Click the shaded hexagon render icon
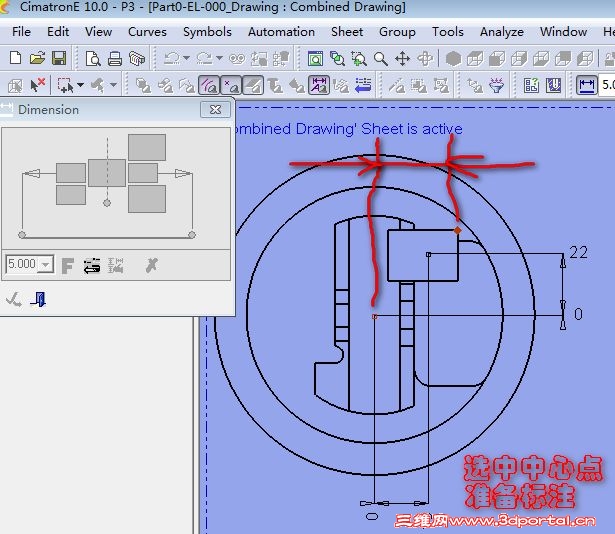The height and width of the screenshot is (534, 615). pos(453,59)
